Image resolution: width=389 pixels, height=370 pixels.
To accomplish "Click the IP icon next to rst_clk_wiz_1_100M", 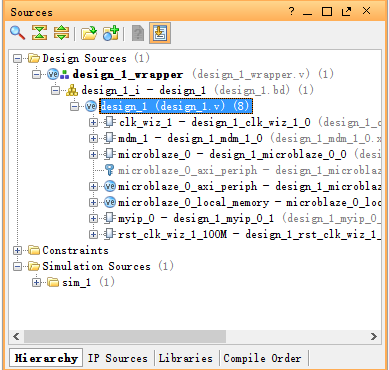I will (x=109, y=234).
